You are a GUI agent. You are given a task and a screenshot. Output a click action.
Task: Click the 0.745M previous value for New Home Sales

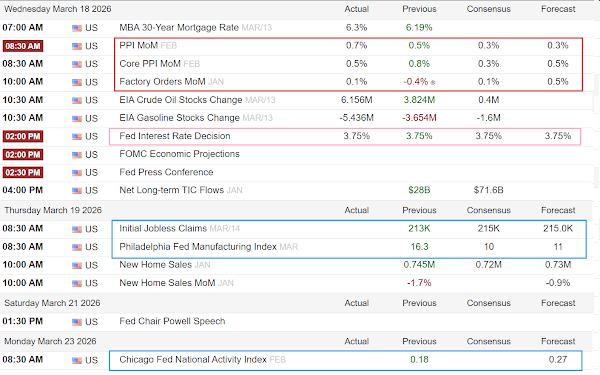419,264
